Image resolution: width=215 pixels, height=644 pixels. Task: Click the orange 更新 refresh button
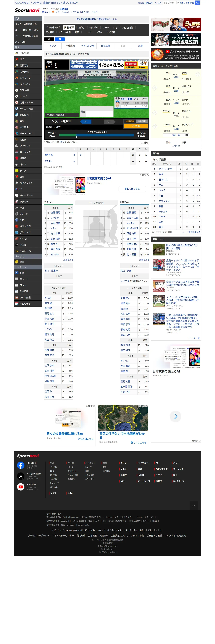(x=136, y=126)
